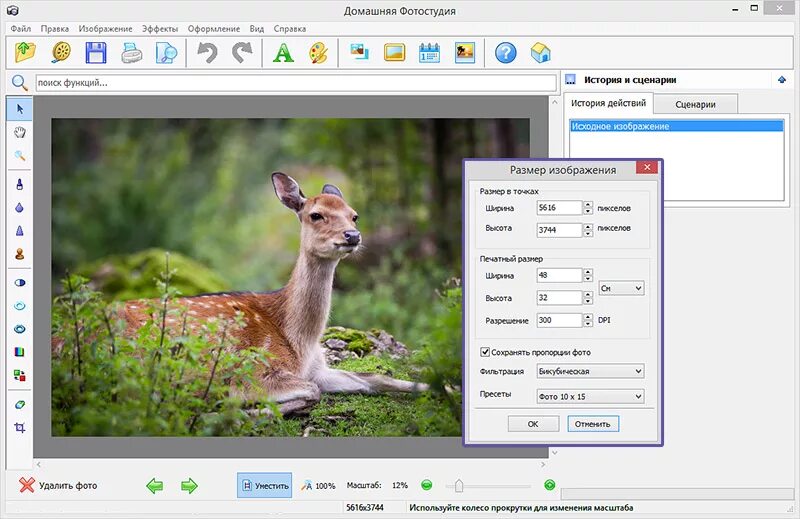
Task: Open the preview magnifier page icon
Action: pos(166,53)
